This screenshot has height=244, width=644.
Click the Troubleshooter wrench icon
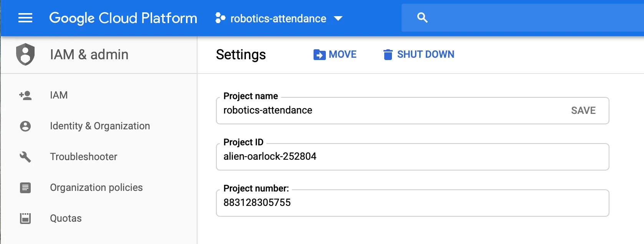coord(25,157)
